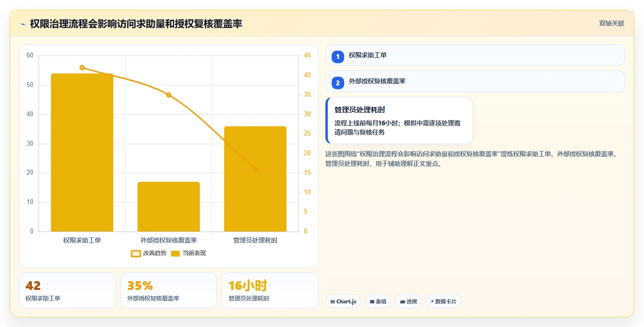The height and width of the screenshot is (327, 644).
Task: Click the 管理员处理耗时 bar in chart
Action: click(x=255, y=179)
